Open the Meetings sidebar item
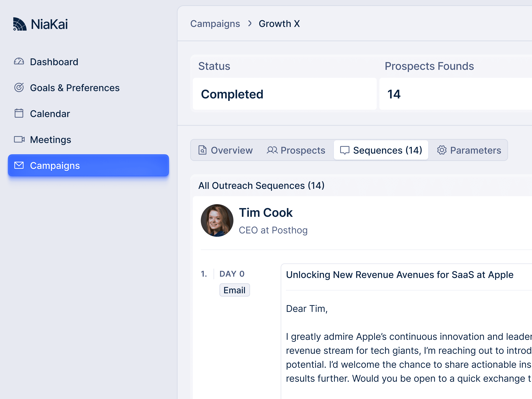The image size is (532, 399). coord(51,140)
